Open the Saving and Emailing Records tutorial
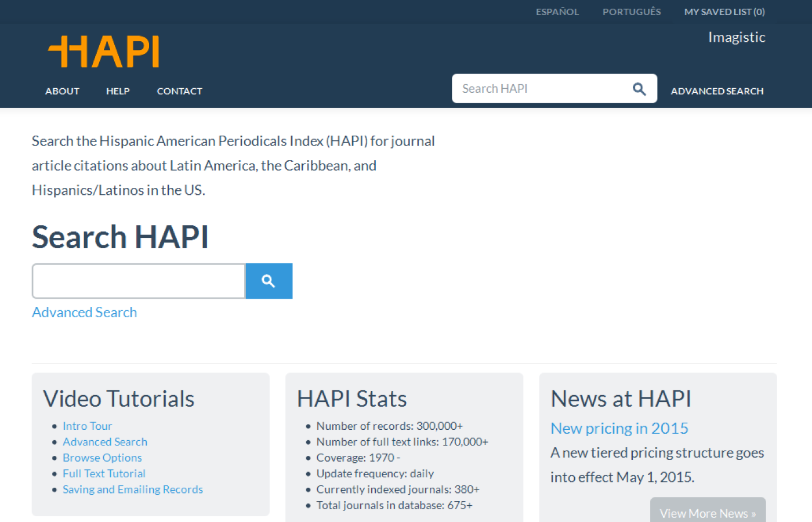 [x=132, y=489]
